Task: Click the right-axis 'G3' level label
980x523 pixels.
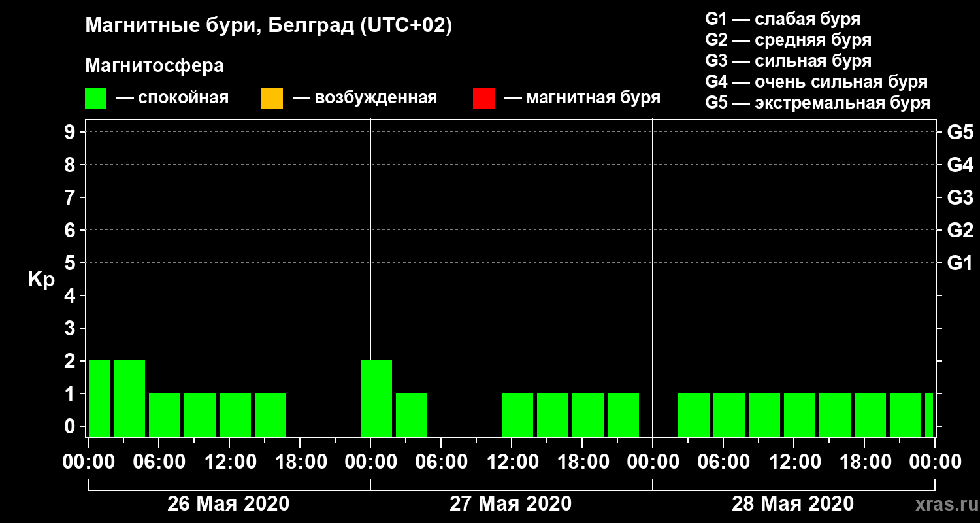Action: click(960, 197)
